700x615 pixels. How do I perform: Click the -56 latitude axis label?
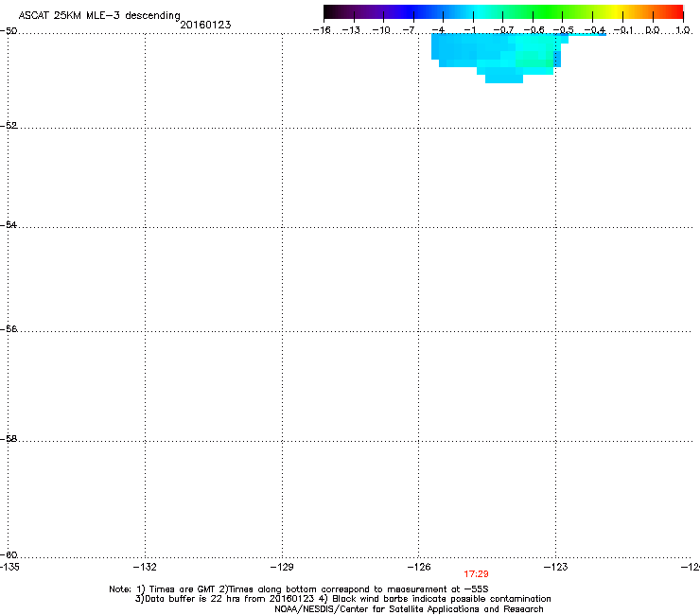pos(9,328)
